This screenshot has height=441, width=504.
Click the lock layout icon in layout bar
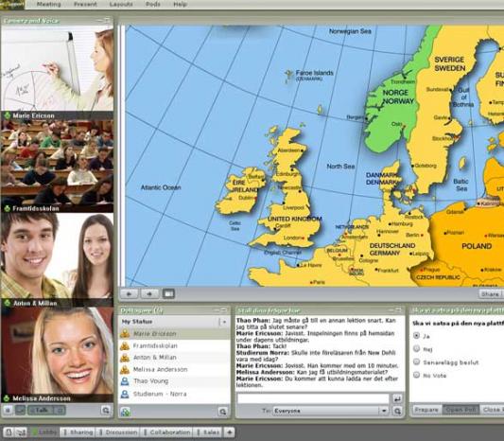pos(9,432)
